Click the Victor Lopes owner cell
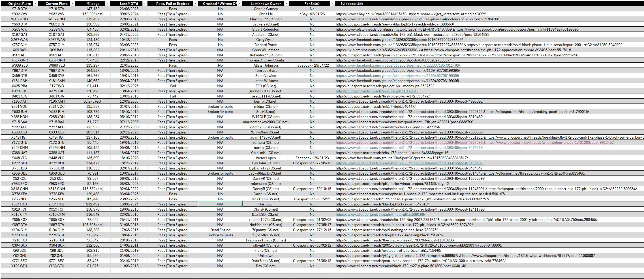The height and width of the screenshot is (279, 644). pos(265,158)
